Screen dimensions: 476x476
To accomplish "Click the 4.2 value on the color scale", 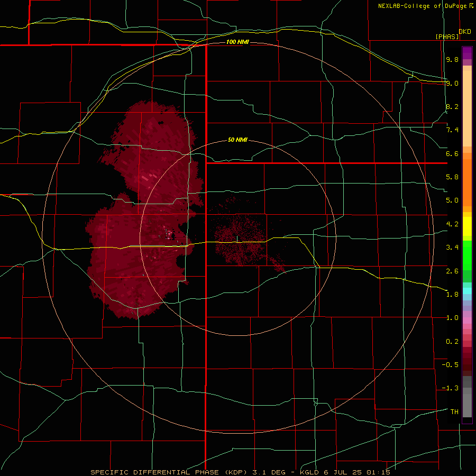I will click(x=452, y=224).
